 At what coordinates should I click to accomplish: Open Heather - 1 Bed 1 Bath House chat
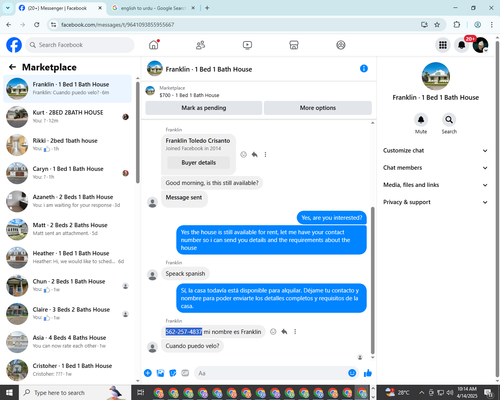tap(68, 257)
